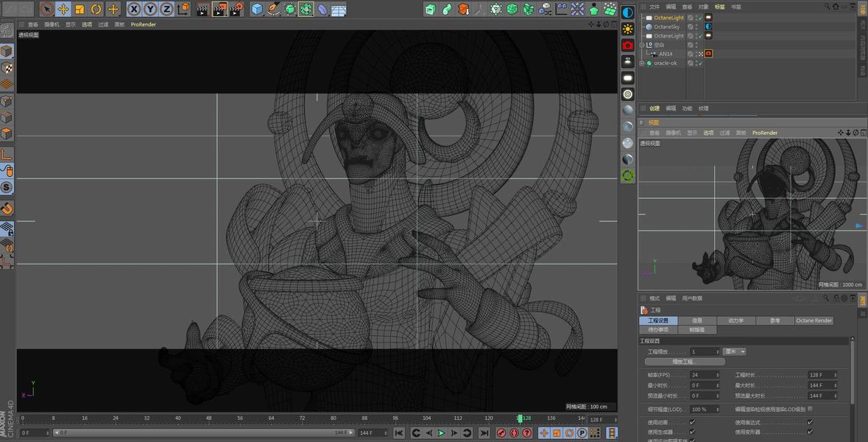Click the Octane target ring icon
The width and height of the screenshot is (868, 442).
coord(628,94)
